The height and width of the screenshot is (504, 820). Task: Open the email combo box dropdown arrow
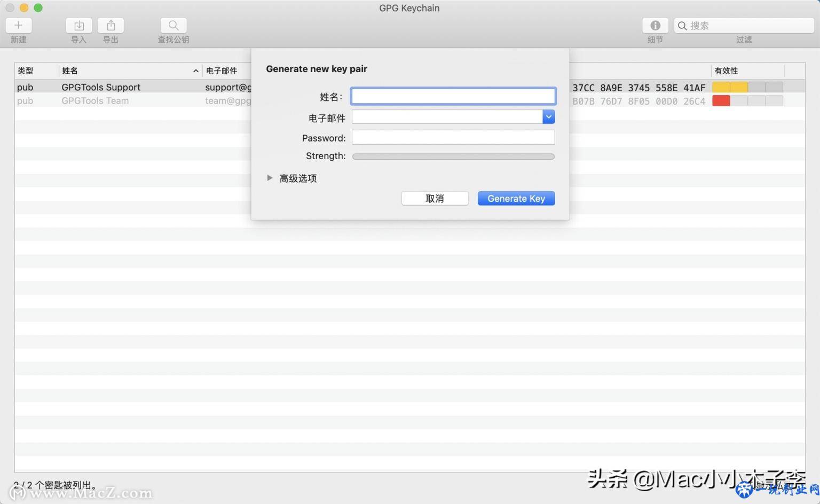pos(549,117)
